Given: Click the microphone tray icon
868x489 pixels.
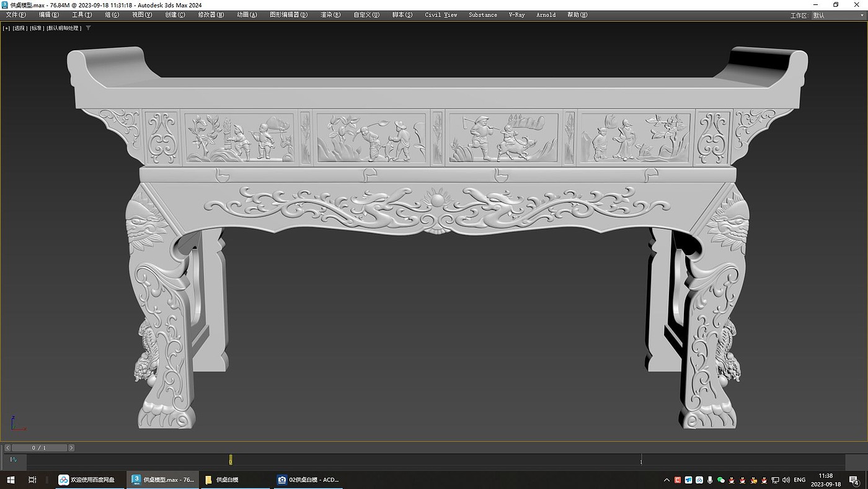Looking at the screenshot, I should 710,480.
